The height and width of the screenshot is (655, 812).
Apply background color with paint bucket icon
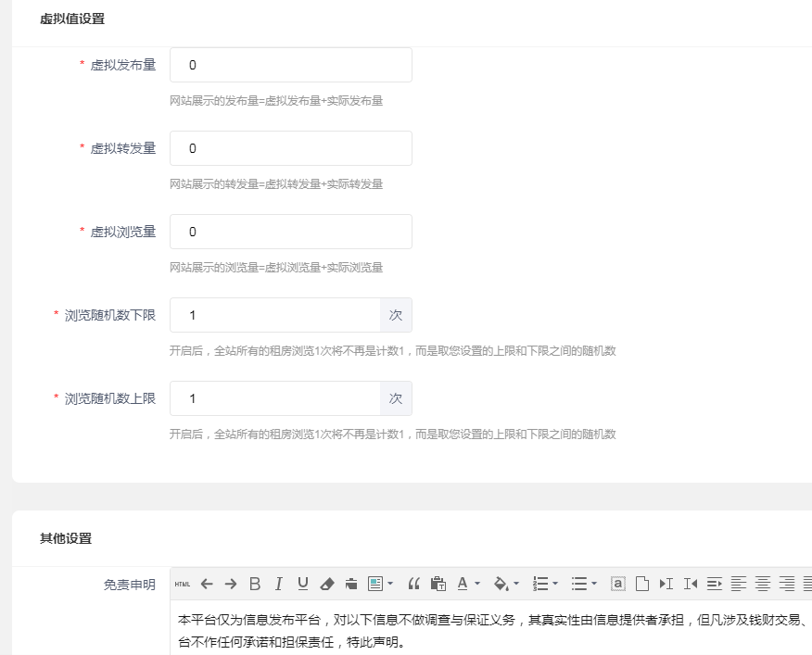(501, 584)
